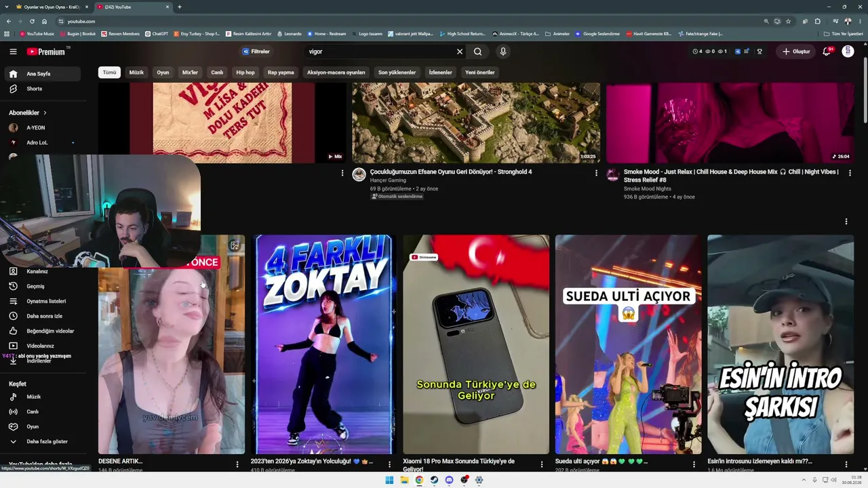Image resolution: width=868 pixels, height=488 pixels.
Task: Open tab search dropdown in Chrome
Action: pyautogui.click(x=8, y=7)
